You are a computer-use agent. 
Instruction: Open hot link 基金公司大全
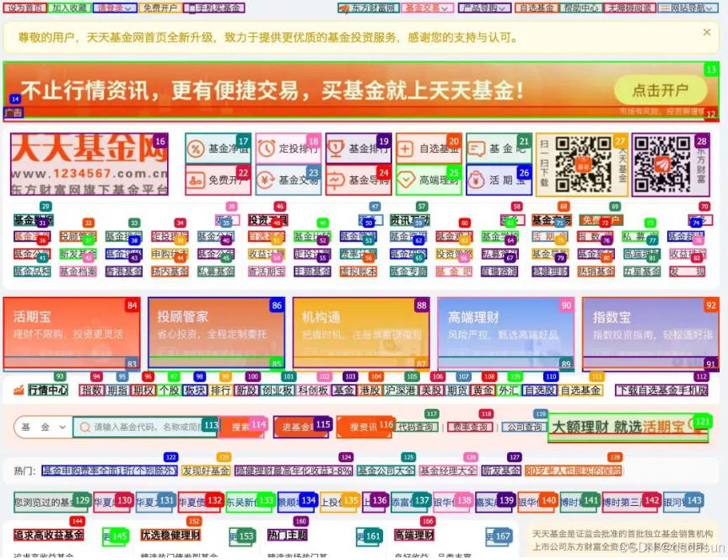(386, 471)
